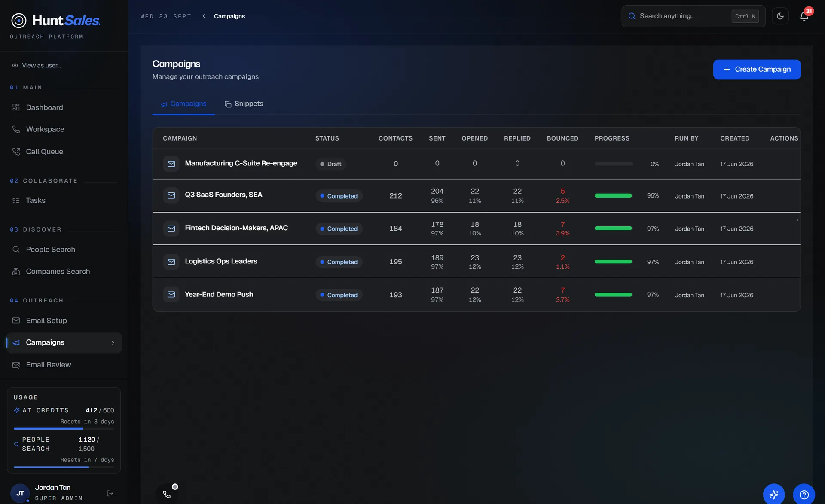The image size is (825, 504).
Task: Open Workspace in sidebar
Action: point(64,129)
